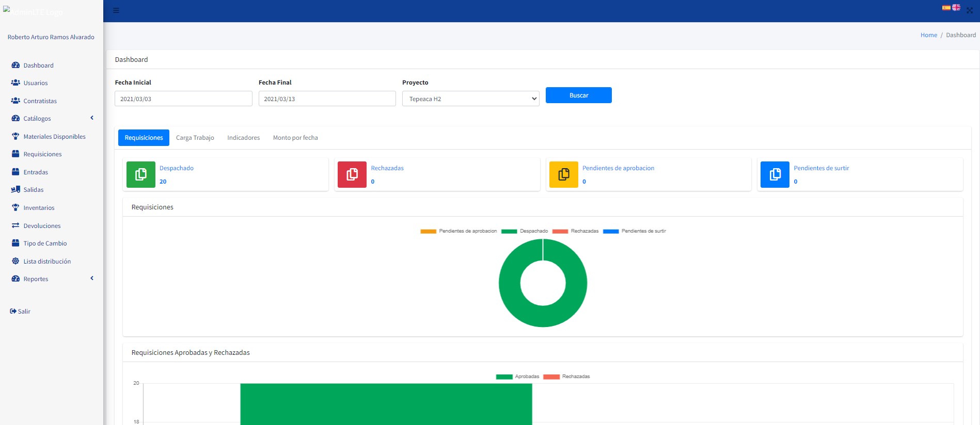Toggle Aprobadas legend in the bar chart
Image resolution: width=980 pixels, height=425 pixels.
coord(517,377)
